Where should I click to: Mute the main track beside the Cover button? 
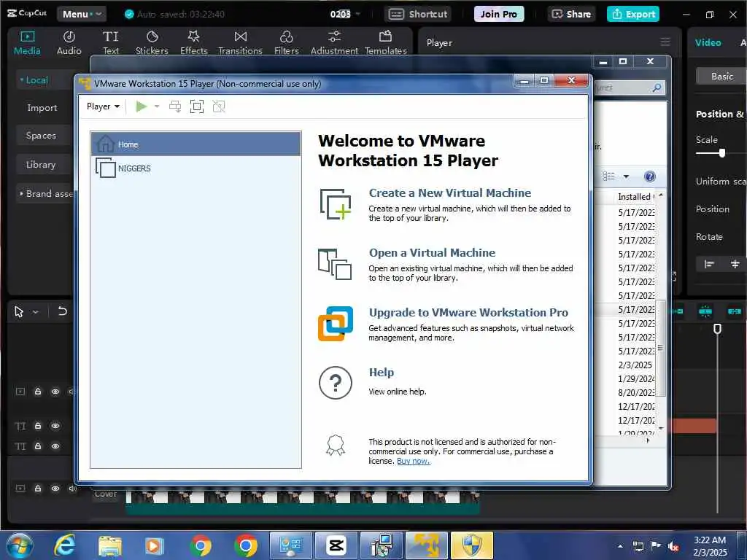(71, 488)
